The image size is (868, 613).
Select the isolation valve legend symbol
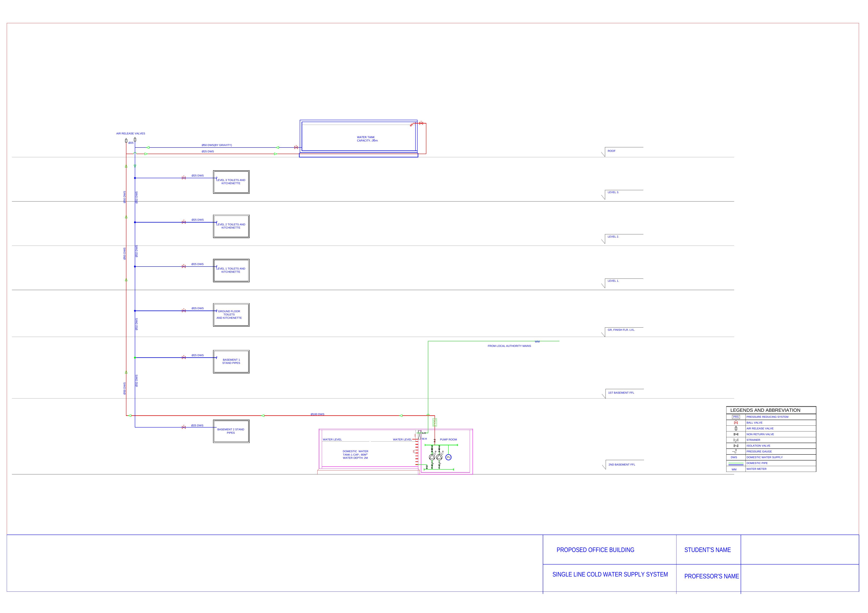tap(736, 446)
